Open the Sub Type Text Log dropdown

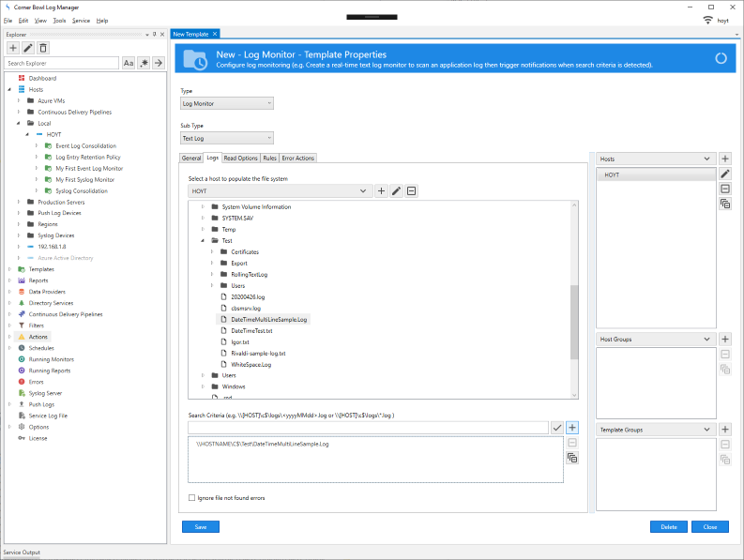tap(227, 138)
